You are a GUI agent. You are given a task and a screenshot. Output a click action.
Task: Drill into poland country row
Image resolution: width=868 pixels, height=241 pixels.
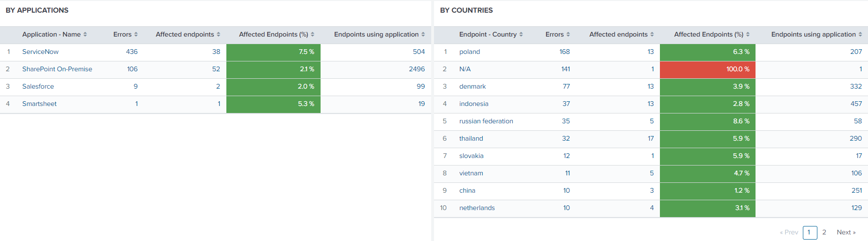click(x=470, y=52)
